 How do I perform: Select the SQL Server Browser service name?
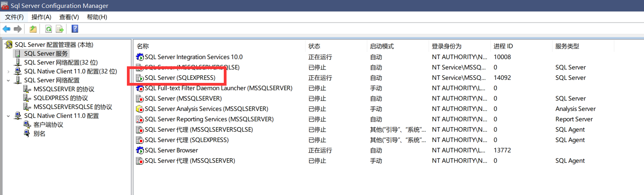pyautogui.click(x=171, y=150)
